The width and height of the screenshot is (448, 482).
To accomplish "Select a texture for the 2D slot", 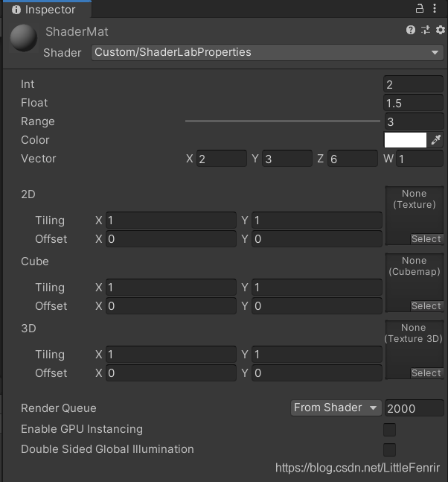I will [x=426, y=239].
